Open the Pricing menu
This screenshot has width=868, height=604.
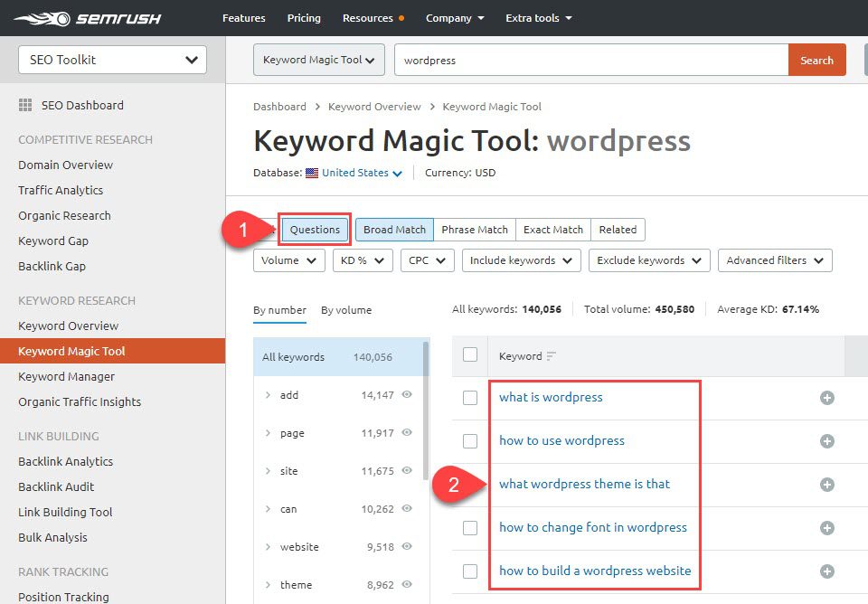(x=303, y=18)
